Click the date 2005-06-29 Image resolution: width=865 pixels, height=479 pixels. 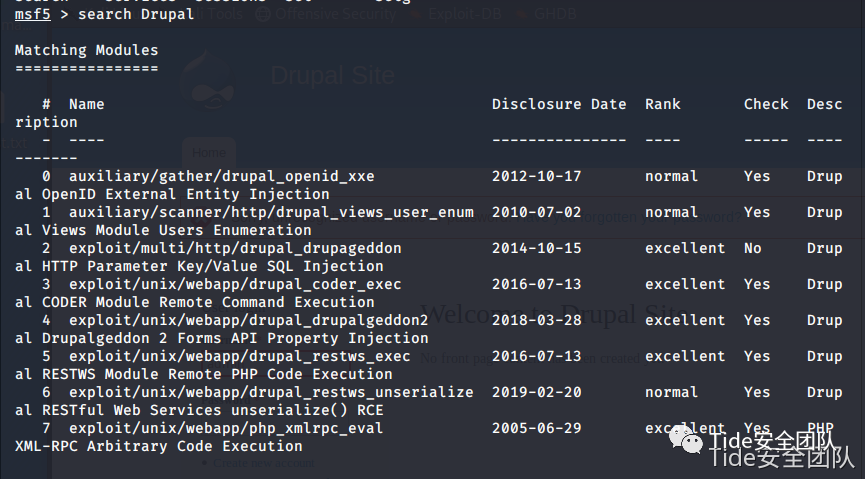coord(536,428)
